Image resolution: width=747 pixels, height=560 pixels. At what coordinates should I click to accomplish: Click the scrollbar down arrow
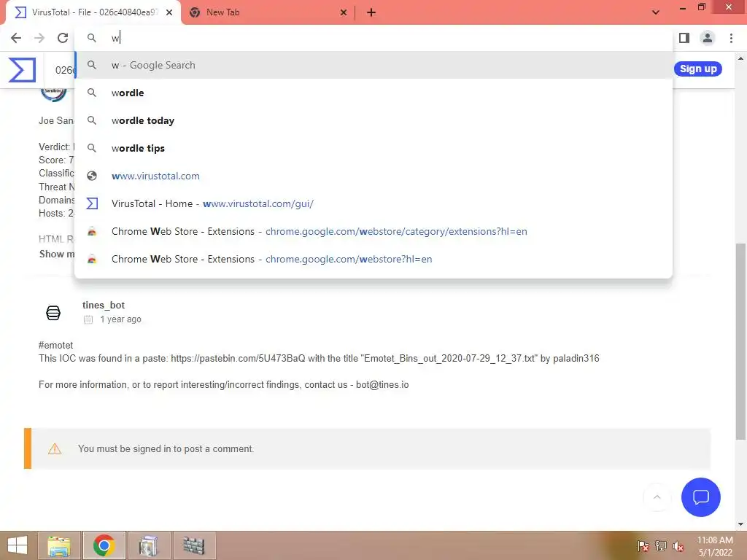740,524
